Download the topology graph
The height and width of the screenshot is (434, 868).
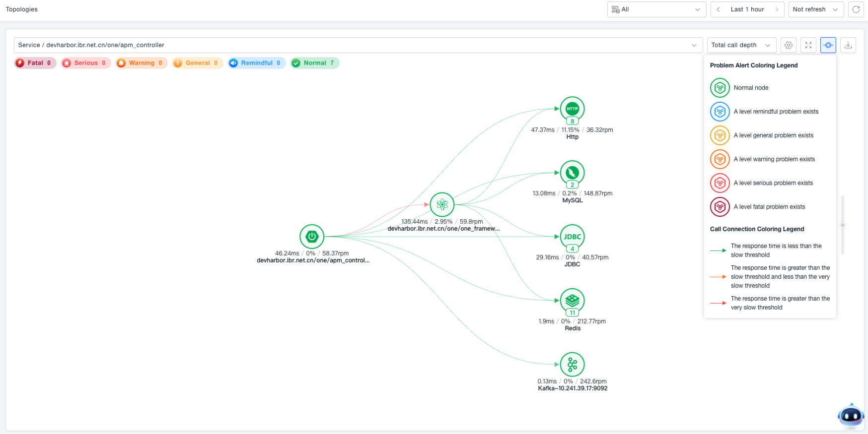click(x=848, y=45)
